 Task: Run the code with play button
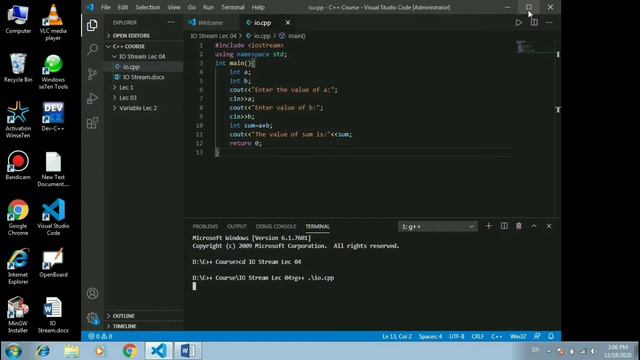[518, 22]
